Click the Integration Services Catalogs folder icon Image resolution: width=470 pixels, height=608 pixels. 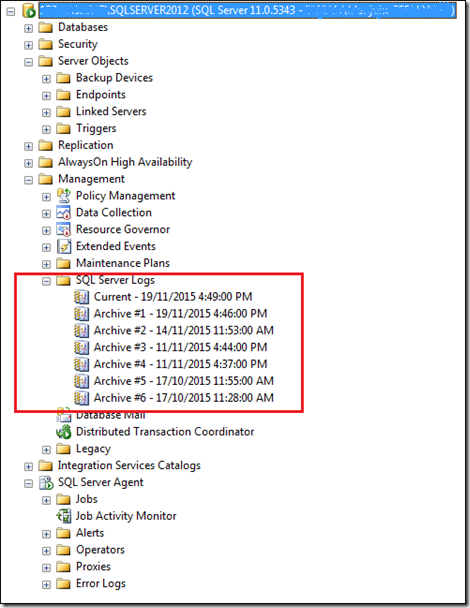coord(46,466)
